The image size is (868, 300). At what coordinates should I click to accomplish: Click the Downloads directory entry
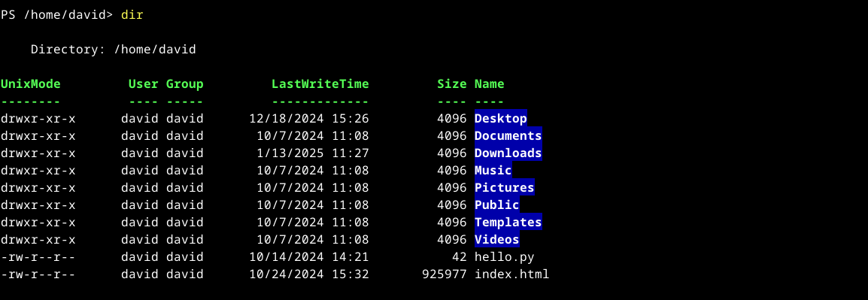[x=508, y=153]
